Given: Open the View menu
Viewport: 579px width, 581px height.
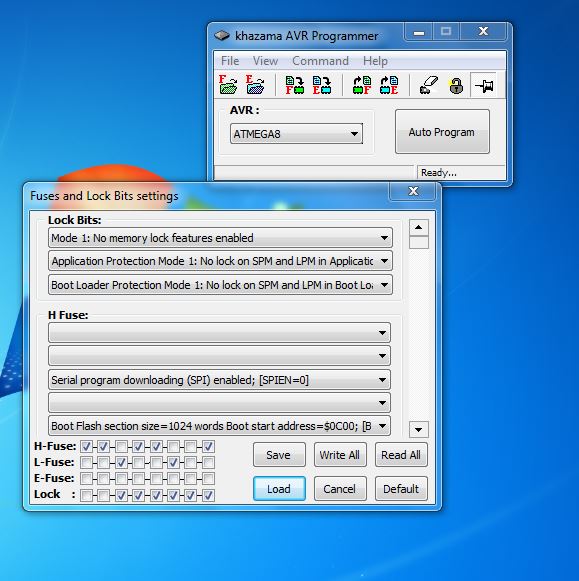Looking at the screenshot, I should coord(265,61).
